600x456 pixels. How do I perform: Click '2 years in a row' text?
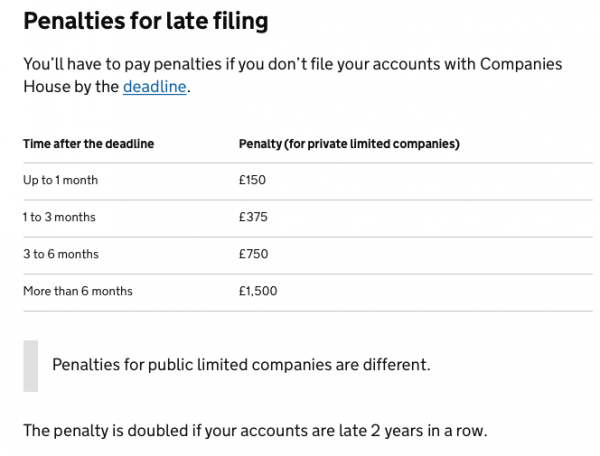pos(429,431)
